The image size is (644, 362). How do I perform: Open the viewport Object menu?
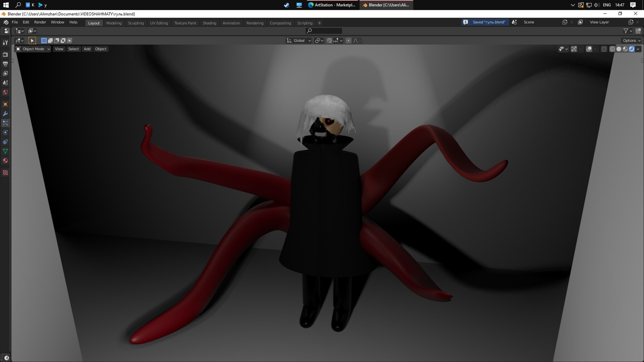101,49
